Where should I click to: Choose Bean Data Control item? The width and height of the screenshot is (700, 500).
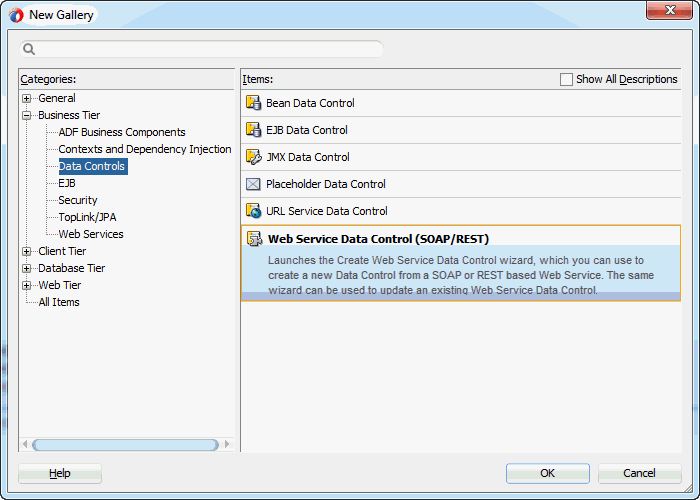(461, 103)
